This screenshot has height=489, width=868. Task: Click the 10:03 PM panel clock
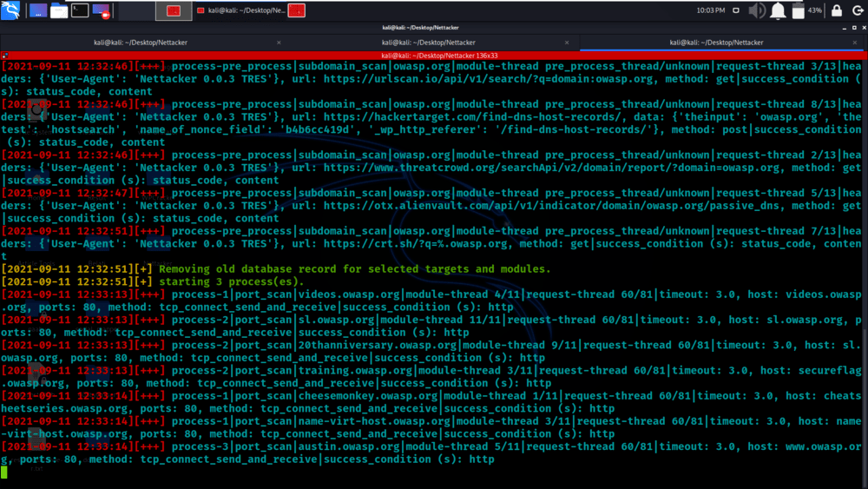click(711, 10)
